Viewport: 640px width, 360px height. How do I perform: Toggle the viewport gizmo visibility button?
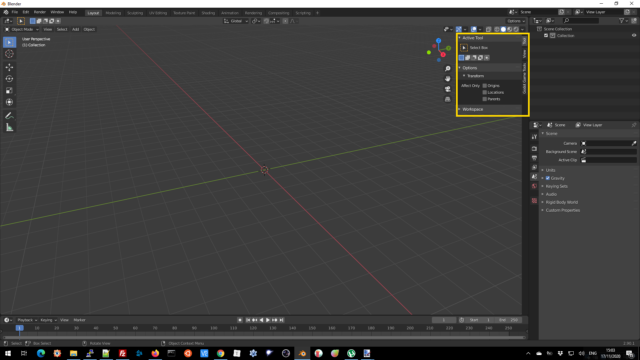click(x=459, y=29)
